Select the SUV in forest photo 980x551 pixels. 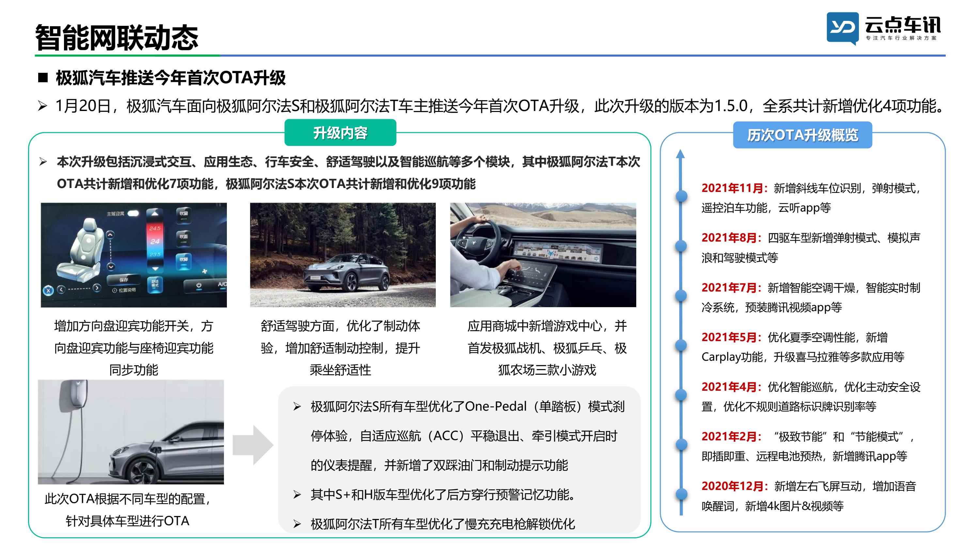(342, 255)
